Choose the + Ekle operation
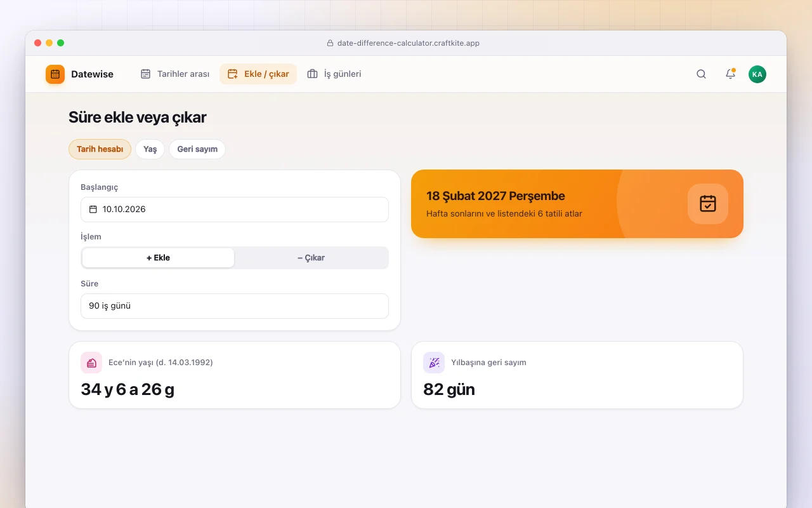 (159, 258)
